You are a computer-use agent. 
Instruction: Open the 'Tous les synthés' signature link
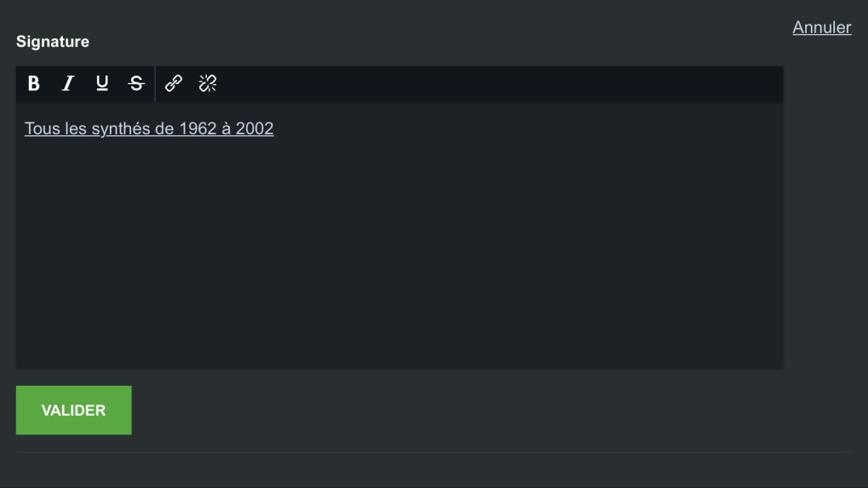149,129
